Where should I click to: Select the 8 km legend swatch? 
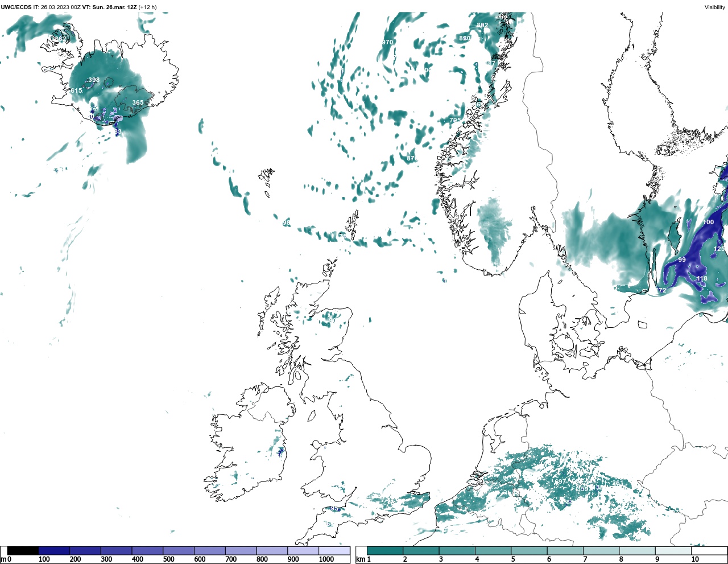[637, 551]
